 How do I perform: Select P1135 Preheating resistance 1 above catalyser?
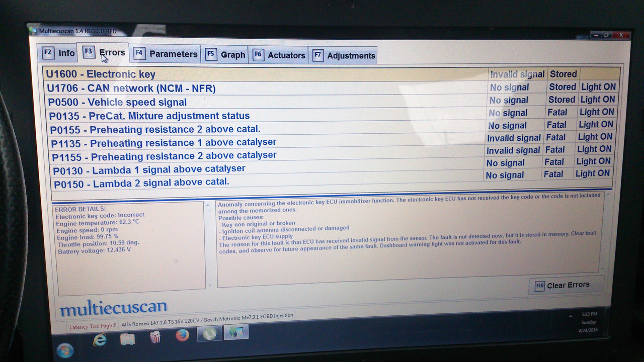point(332,140)
